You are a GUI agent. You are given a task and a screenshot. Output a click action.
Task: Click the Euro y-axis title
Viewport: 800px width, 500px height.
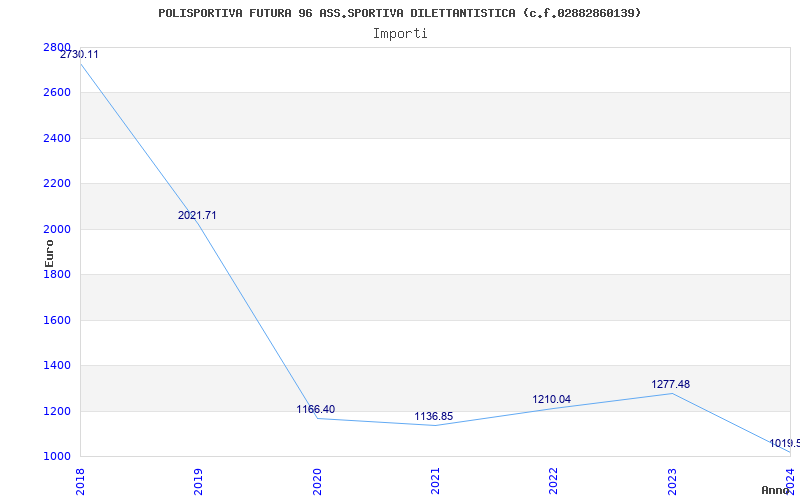tap(49, 254)
